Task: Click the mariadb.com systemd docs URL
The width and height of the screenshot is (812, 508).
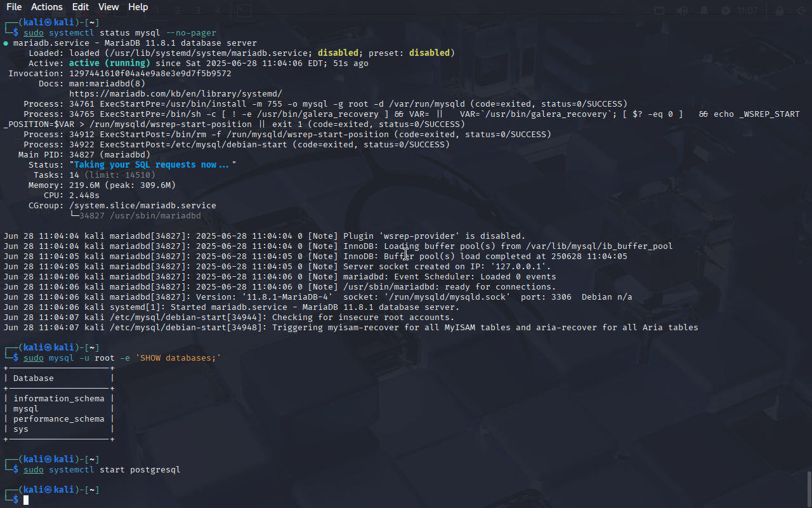Action: 176,94
